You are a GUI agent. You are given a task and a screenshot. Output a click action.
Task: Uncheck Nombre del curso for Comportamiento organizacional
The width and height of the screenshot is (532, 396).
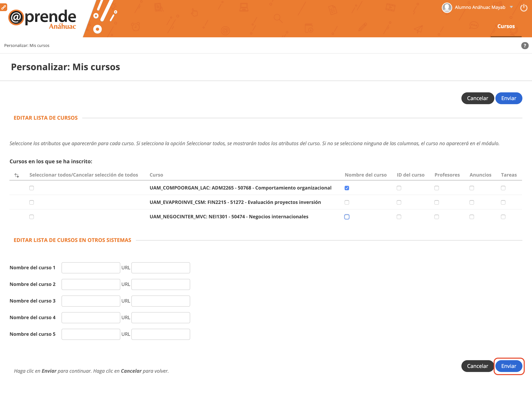[x=347, y=188]
